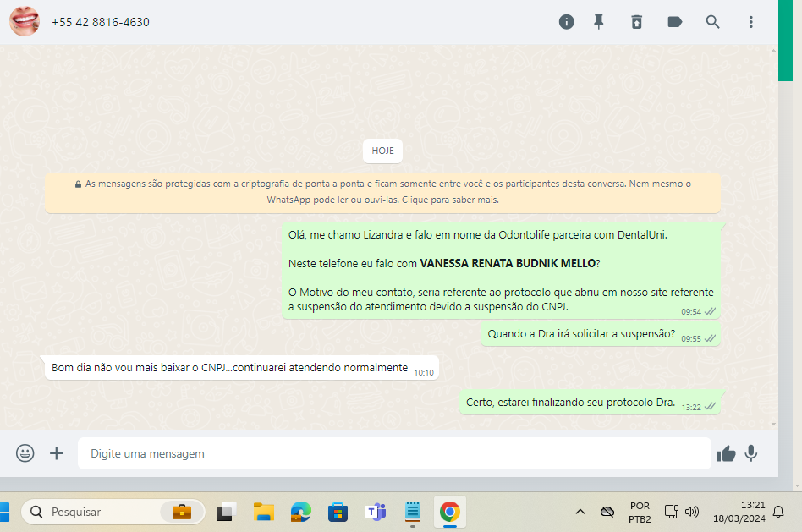This screenshot has height=532, width=802.
Task: Click the contact's profile picture
Action: coord(25,21)
